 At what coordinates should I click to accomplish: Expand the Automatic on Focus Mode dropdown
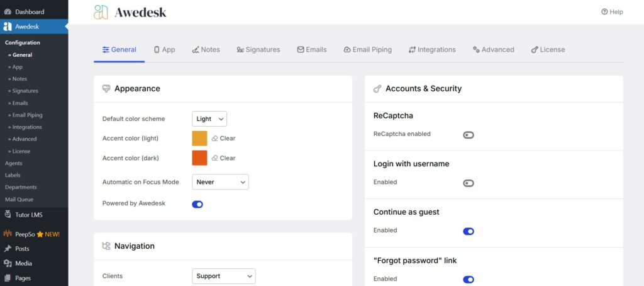pos(220,182)
